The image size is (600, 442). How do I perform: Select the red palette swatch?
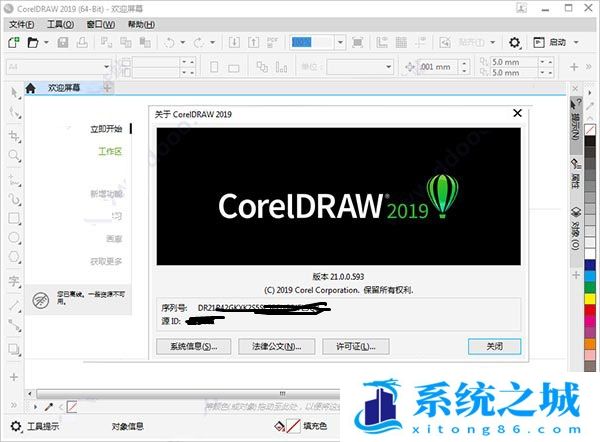[x=590, y=310]
